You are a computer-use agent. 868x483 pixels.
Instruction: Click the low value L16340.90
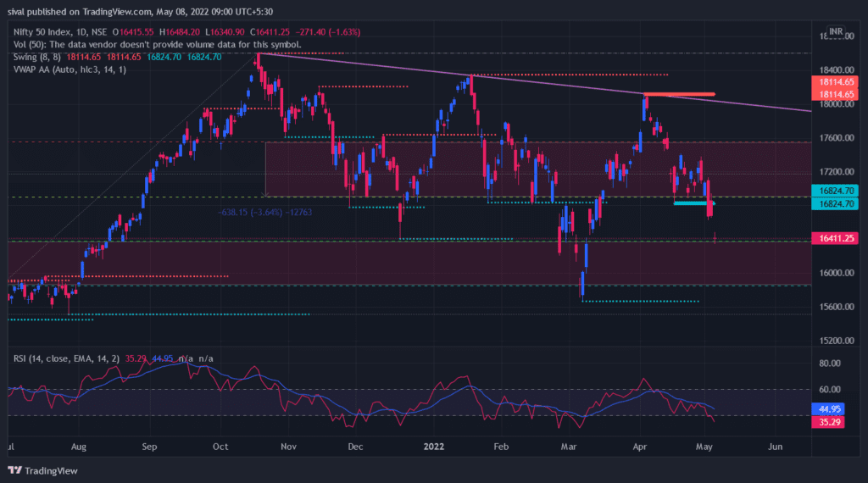point(225,32)
